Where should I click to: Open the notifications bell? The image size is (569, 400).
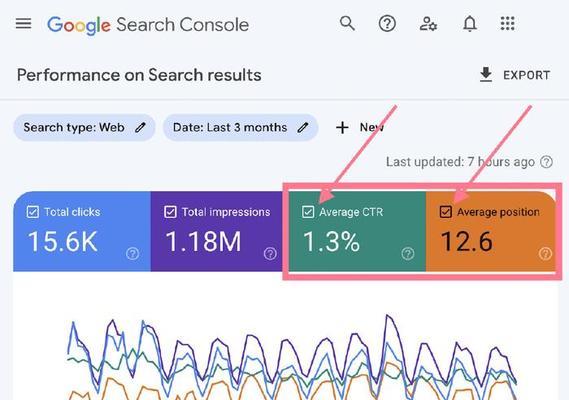tap(470, 24)
